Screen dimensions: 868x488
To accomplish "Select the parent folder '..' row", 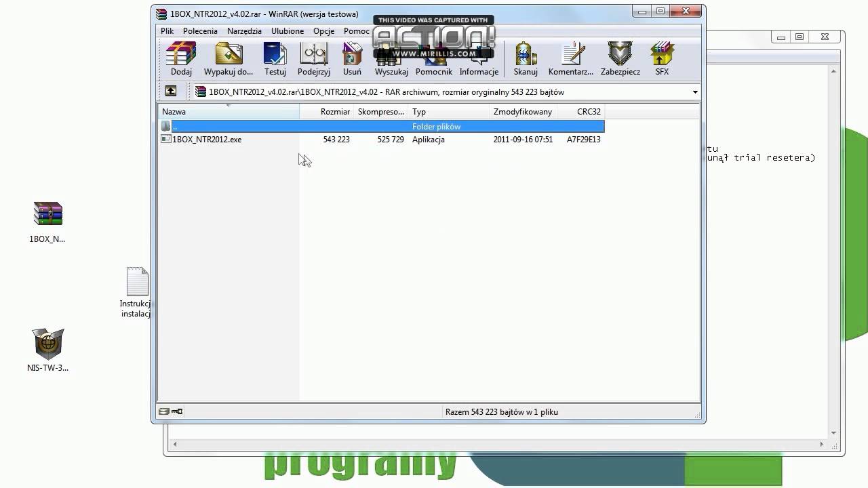I will 382,127.
